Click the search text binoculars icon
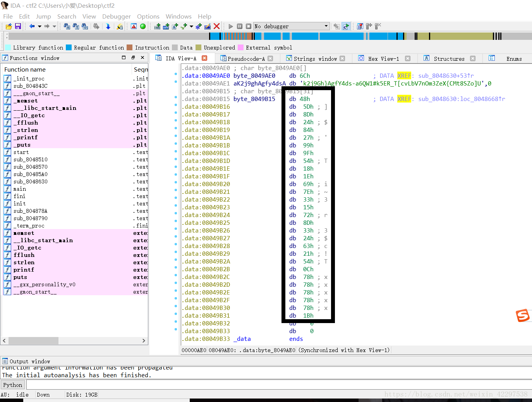532x402 pixels. (x=76, y=26)
